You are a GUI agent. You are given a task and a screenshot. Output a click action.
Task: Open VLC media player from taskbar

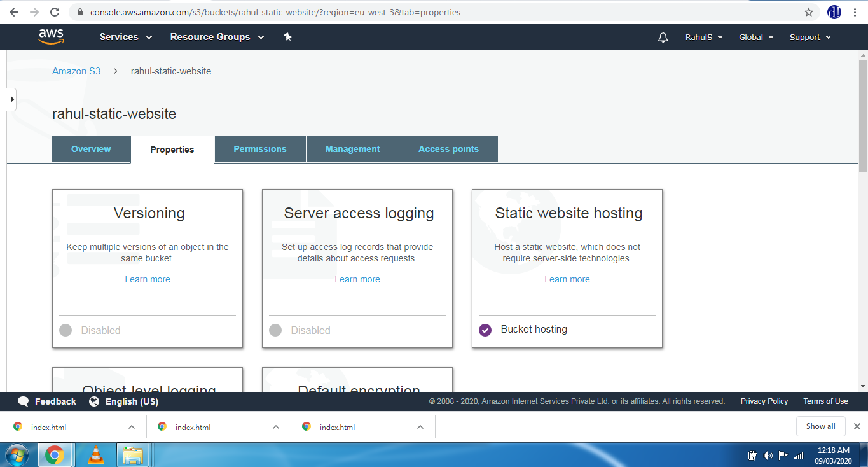pos(96,454)
